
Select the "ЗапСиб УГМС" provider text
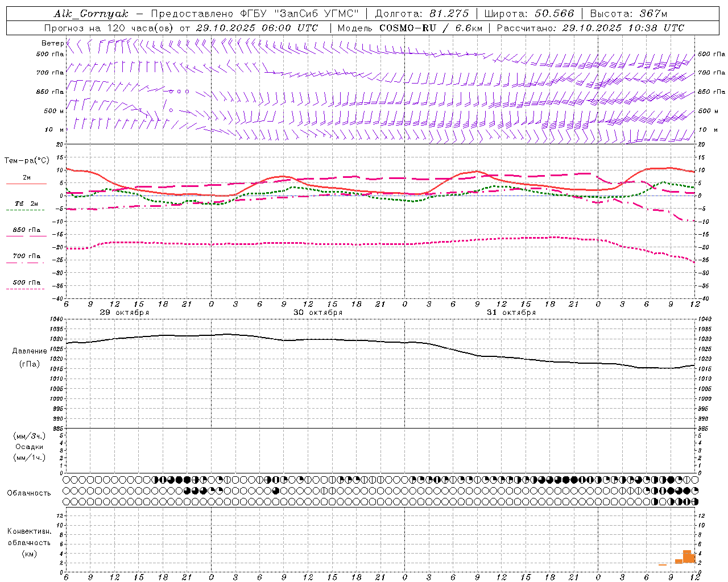click(316, 14)
